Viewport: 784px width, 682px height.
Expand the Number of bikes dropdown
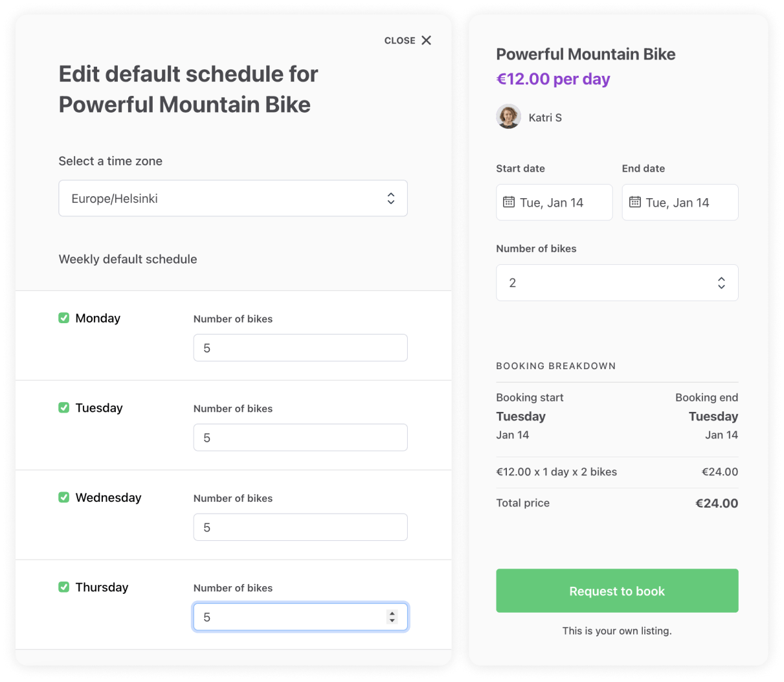click(617, 282)
